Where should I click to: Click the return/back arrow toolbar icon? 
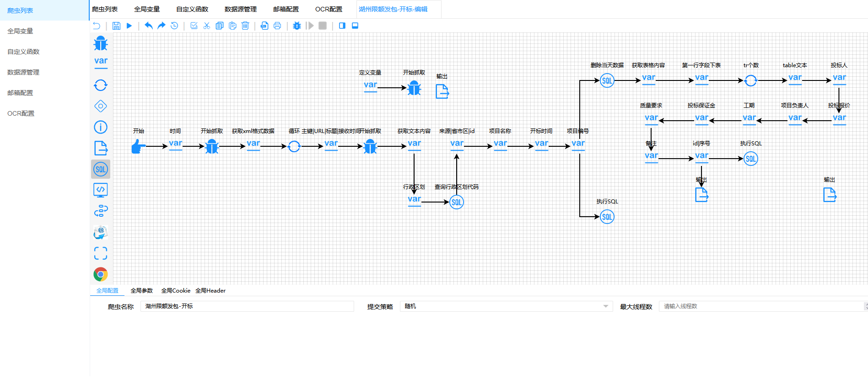click(97, 26)
